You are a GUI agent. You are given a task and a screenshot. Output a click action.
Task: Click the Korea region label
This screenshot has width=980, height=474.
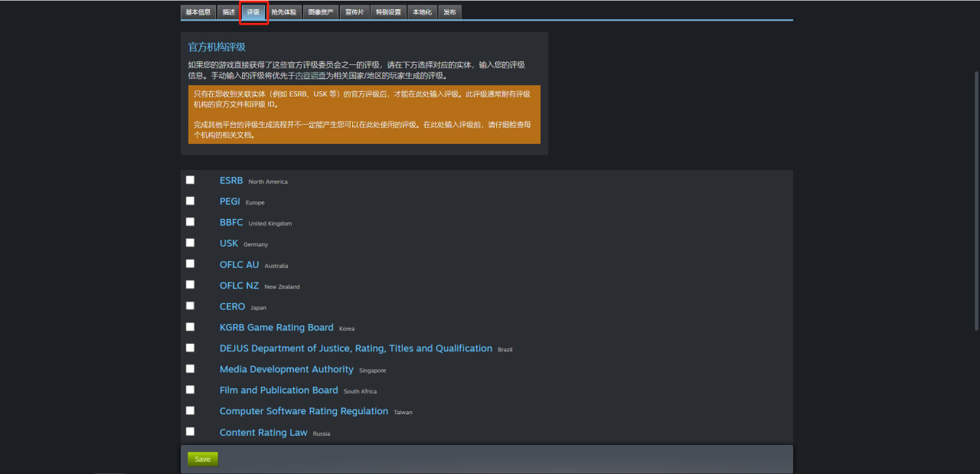[x=347, y=329]
